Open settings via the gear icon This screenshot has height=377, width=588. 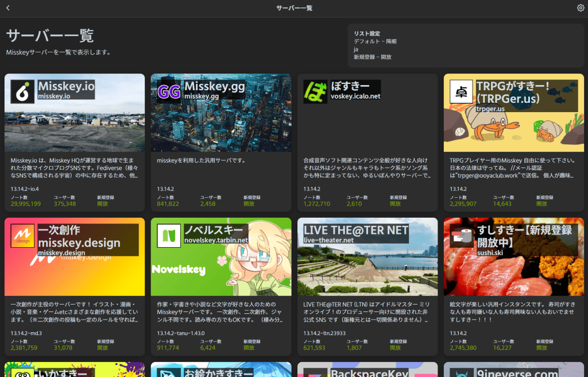tap(580, 8)
